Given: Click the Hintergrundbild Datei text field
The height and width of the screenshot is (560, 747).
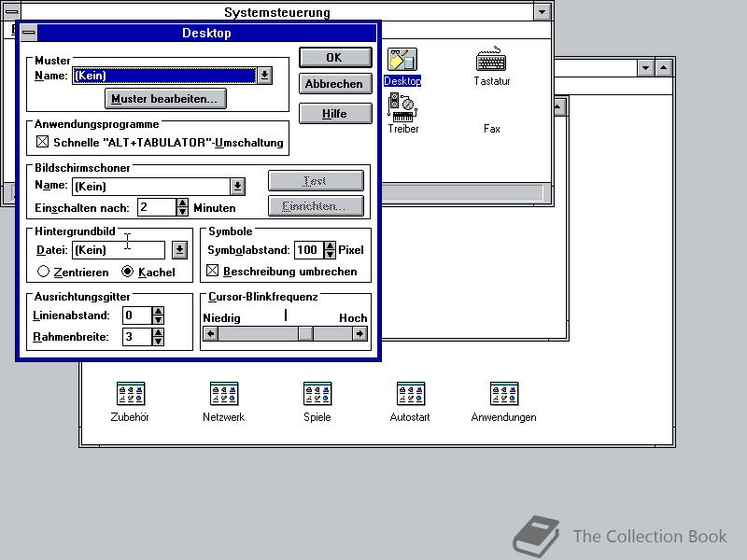Looking at the screenshot, I should point(119,250).
